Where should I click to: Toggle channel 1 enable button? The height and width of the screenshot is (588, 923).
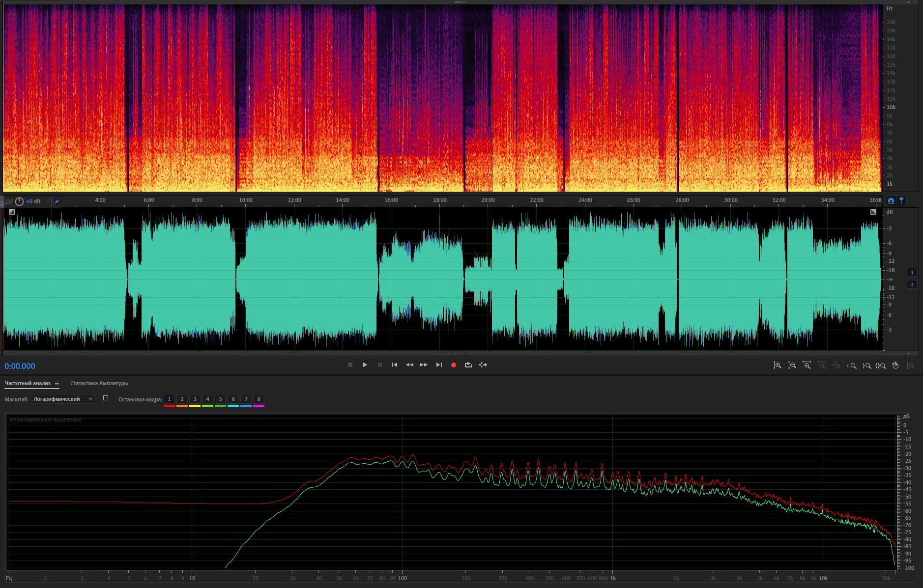[912, 272]
